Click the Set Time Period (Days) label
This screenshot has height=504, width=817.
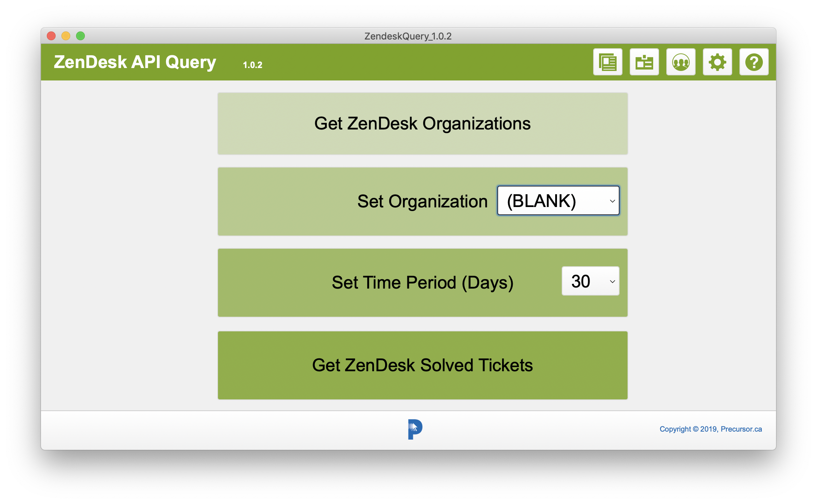tap(422, 283)
